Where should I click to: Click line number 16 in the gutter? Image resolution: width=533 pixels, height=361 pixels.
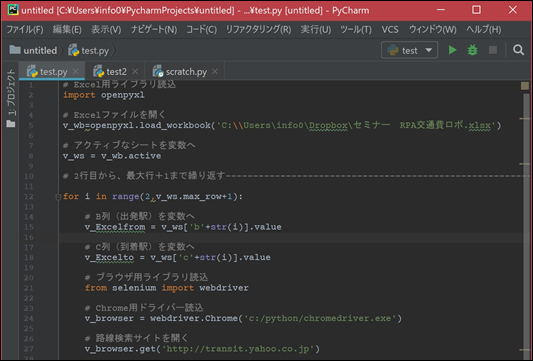pos(29,237)
